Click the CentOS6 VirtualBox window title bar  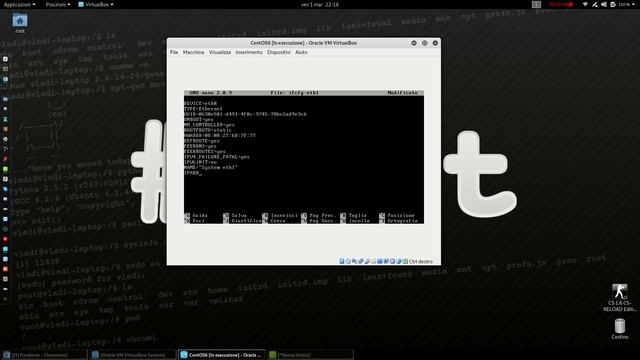[303, 43]
